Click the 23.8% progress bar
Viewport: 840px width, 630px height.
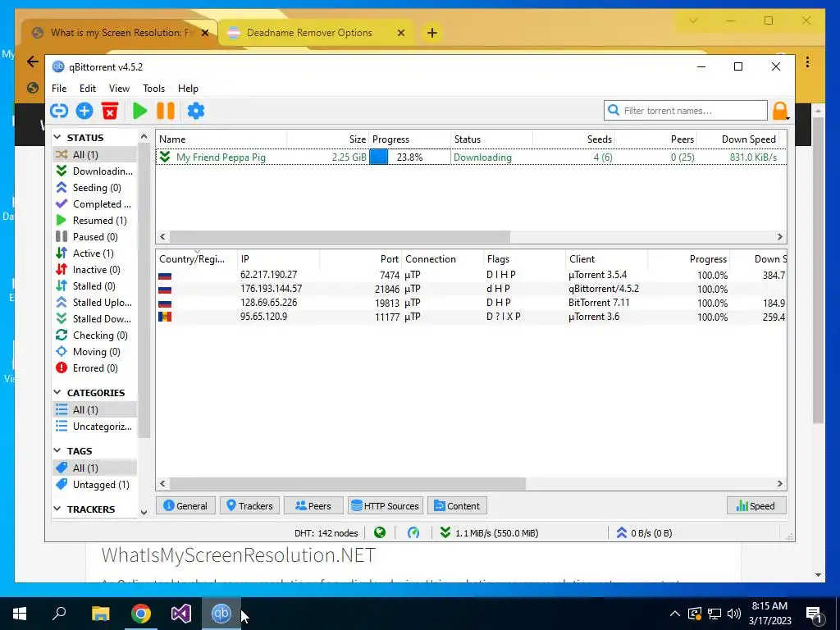410,157
